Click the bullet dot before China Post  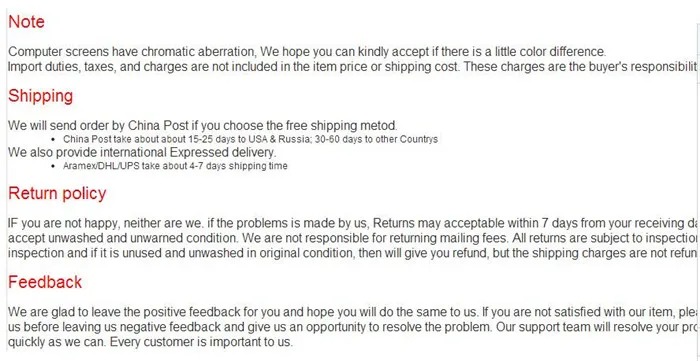tap(54, 140)
